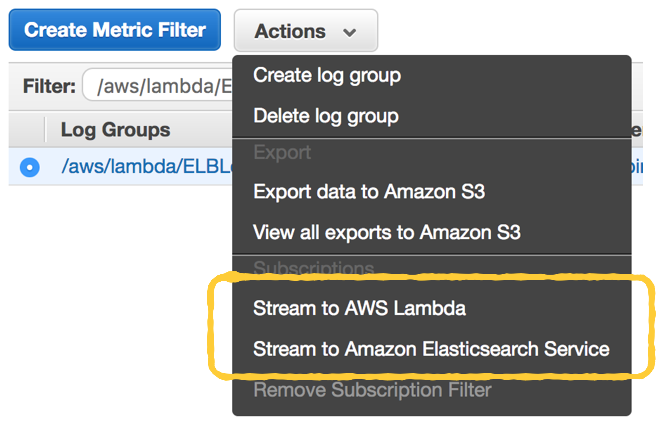This screenshot has height=429, width=659.
Task: Choose Delete log group from menu
Action: click(x=326, y=116)
